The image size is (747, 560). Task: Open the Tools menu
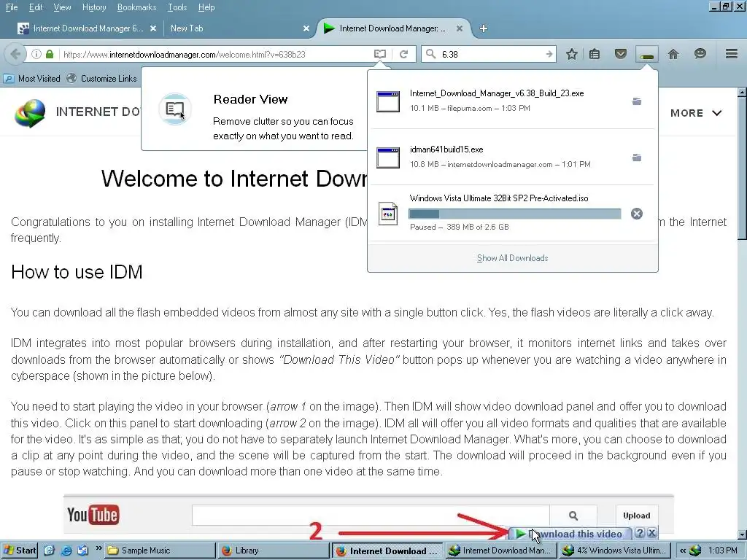pos(177,7)
